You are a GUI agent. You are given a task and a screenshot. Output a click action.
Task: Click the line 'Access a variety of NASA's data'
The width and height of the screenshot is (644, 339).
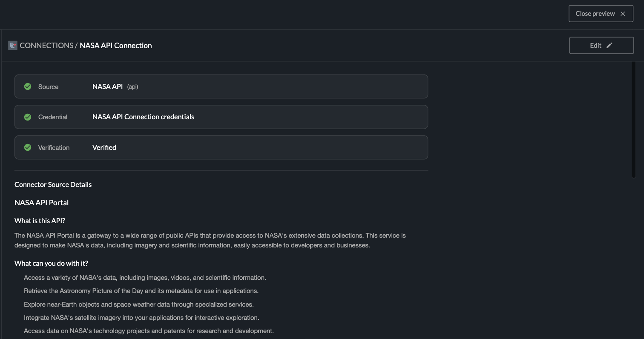(145, 278)
